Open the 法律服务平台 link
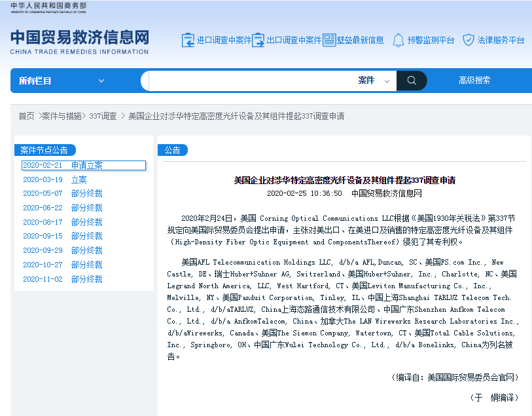 tap(501, 41)
